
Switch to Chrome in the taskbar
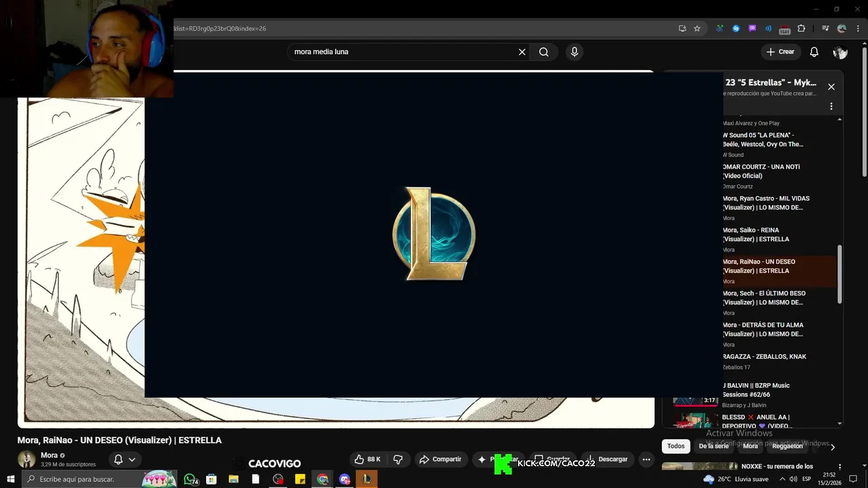click(x=323, y=479)
